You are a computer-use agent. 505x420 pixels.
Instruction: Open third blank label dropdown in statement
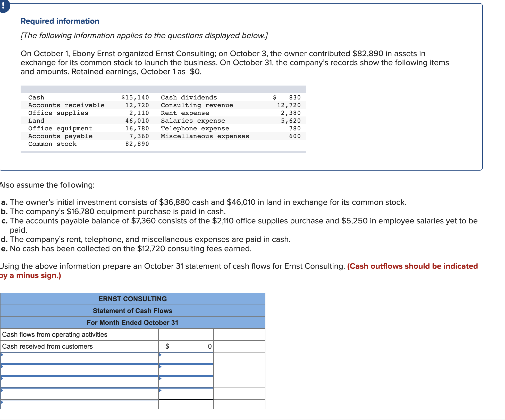pyautogui.click(x=79, y=382)
